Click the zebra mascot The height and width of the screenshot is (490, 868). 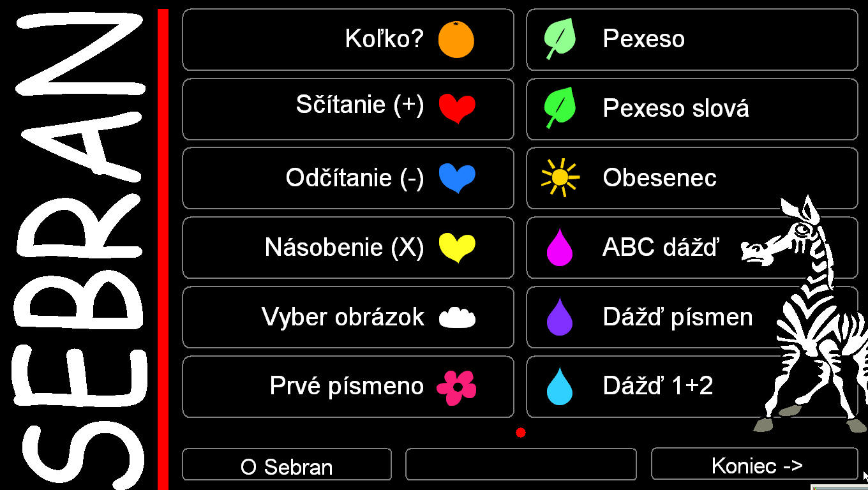tap(805, 314)
